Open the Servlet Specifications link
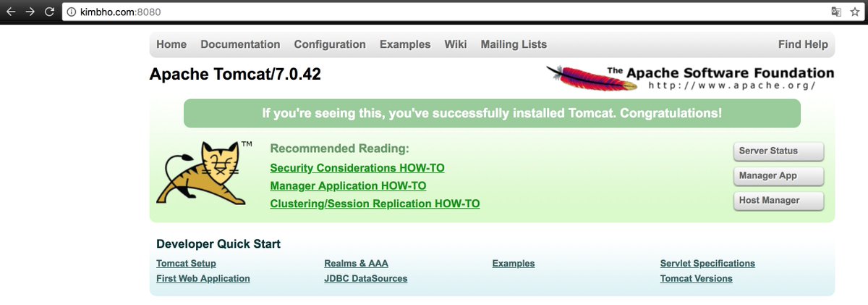This screenshot has width=868, height=305. click(x=707, y=264)
